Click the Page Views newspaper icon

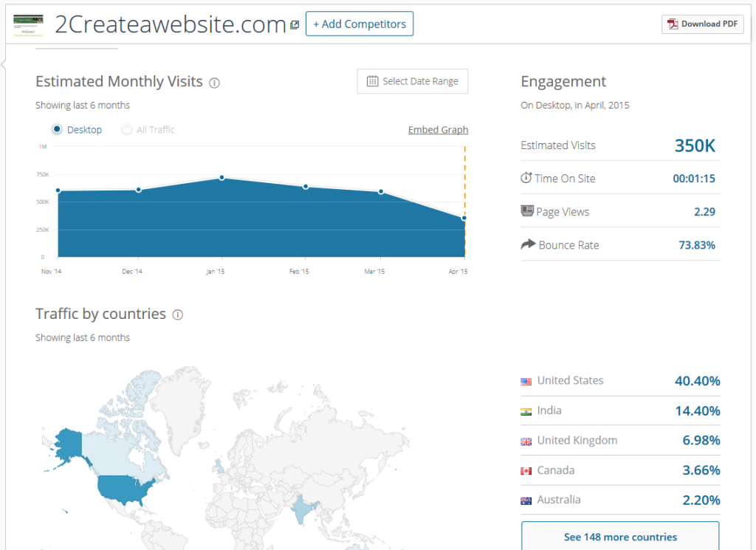coord(527,210)
